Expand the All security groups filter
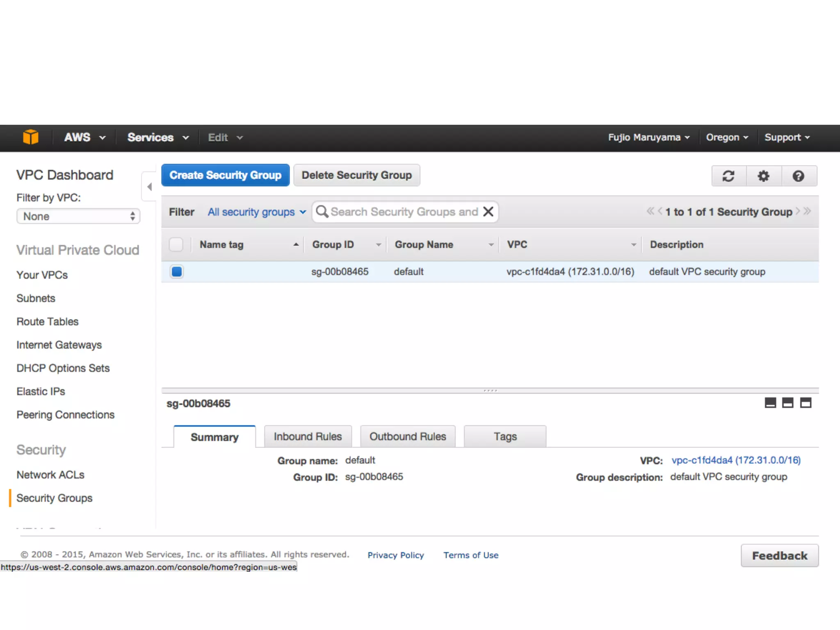 [257, 212]
